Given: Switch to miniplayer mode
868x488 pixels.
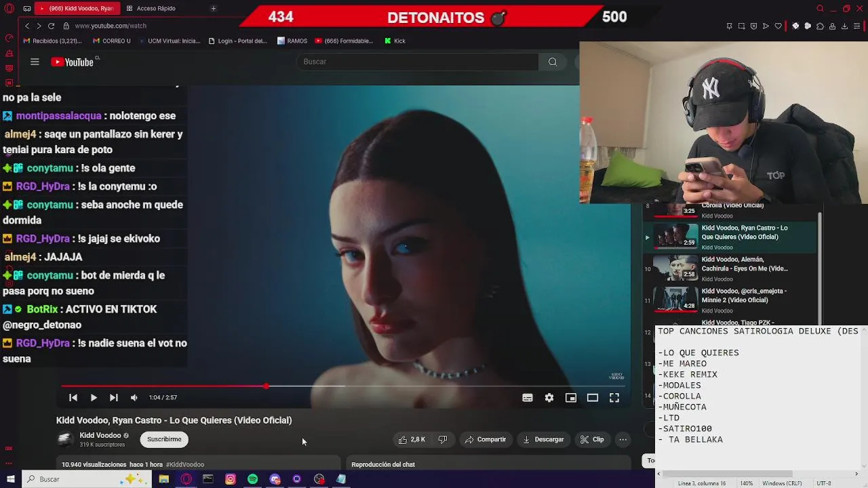Looking at the screenshot, I should (x=571, y=398).
